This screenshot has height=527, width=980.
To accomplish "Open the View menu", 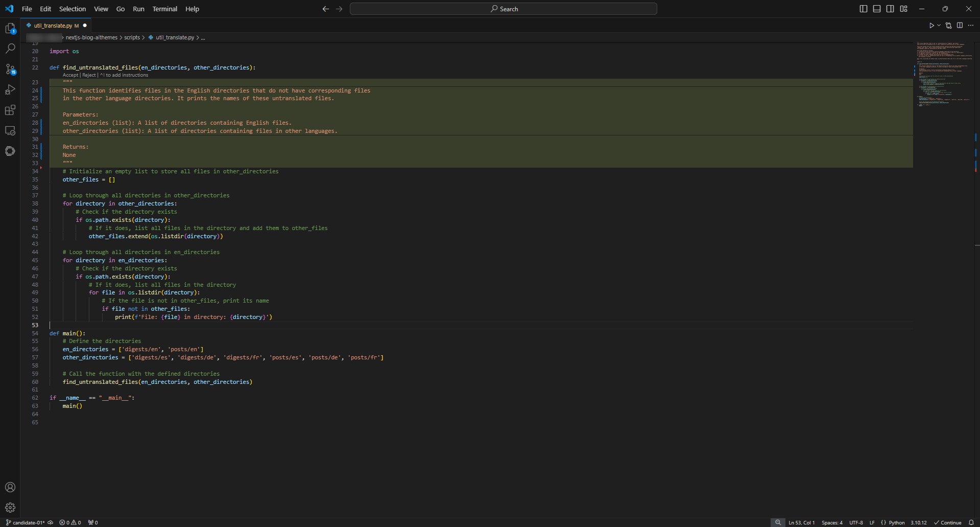I will pyautogui.click(x=101, y=9).
